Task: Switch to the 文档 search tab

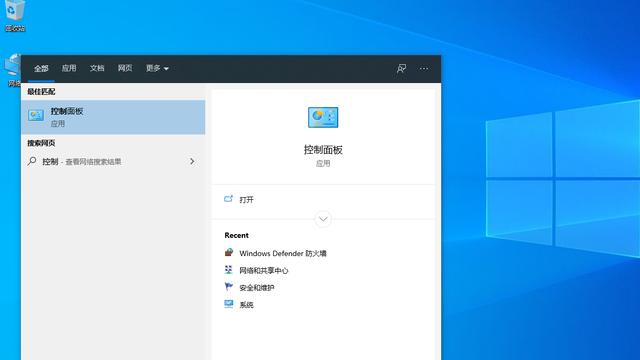Action: click(97, 68)
